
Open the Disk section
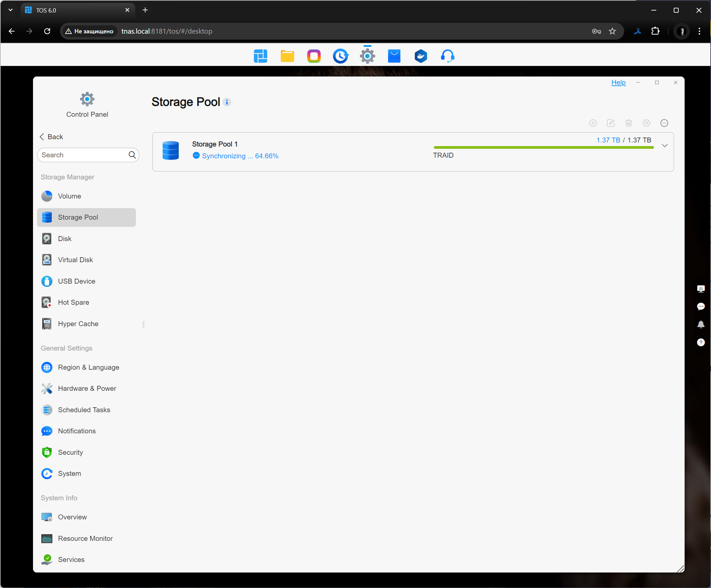(86, 239)
